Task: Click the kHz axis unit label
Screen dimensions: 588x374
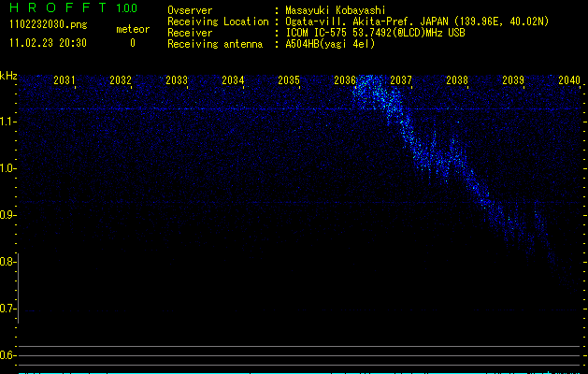Action: [x=8, y=76]
